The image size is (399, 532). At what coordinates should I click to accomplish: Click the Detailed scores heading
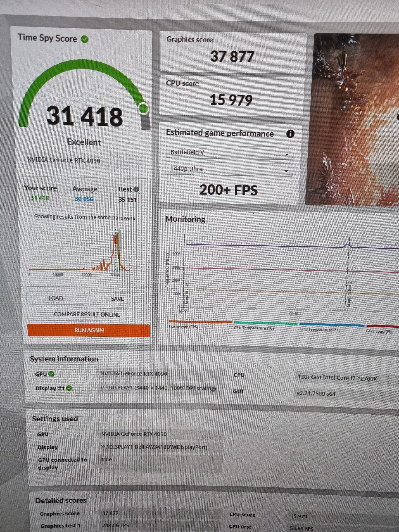pyautogui.click(x=61, y=500)
